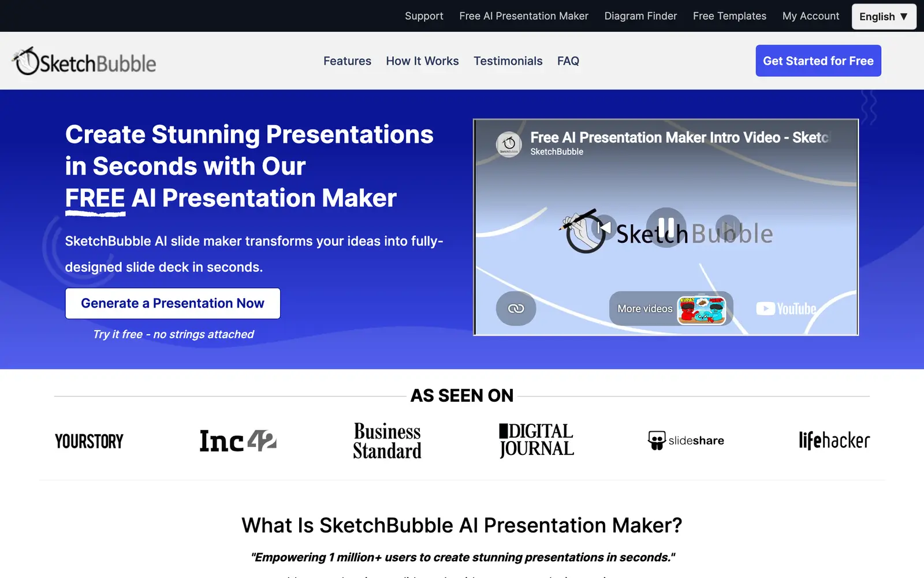Click the SlideShare logo
This screenshot has width=924, height=578.
[x=685, y=440]
